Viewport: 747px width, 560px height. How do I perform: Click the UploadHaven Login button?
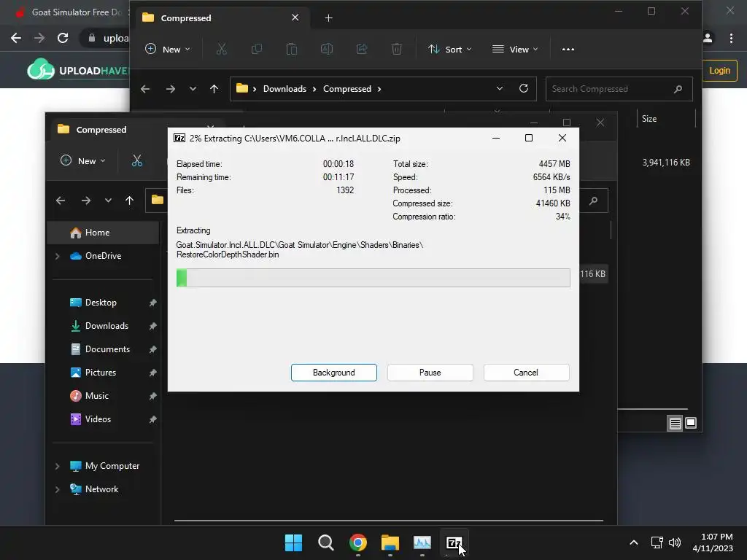tap(719, 71)
